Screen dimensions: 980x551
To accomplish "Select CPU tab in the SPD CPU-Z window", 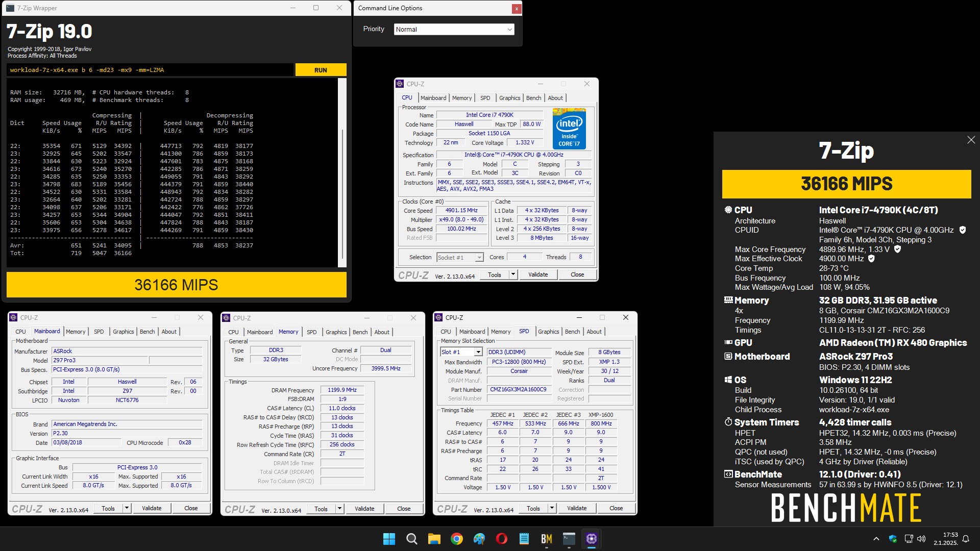I will click(446, 332).
